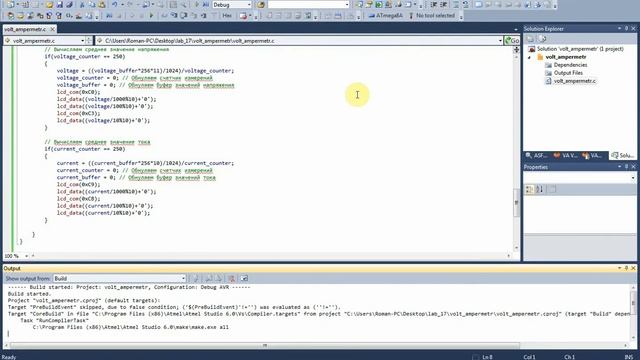
Task: Click the Alphabetical sort icon in Properties
Action: click(540, 189)
